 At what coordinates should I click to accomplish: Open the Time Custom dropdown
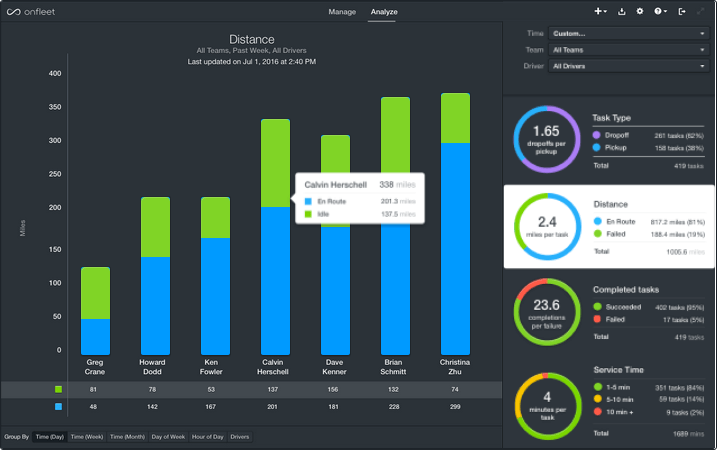[629, 33]
